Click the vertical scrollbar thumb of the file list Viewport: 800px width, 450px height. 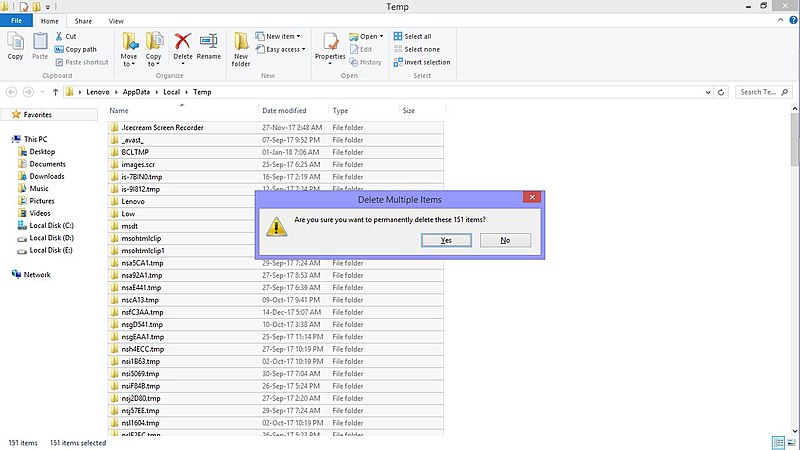(794, 139)
